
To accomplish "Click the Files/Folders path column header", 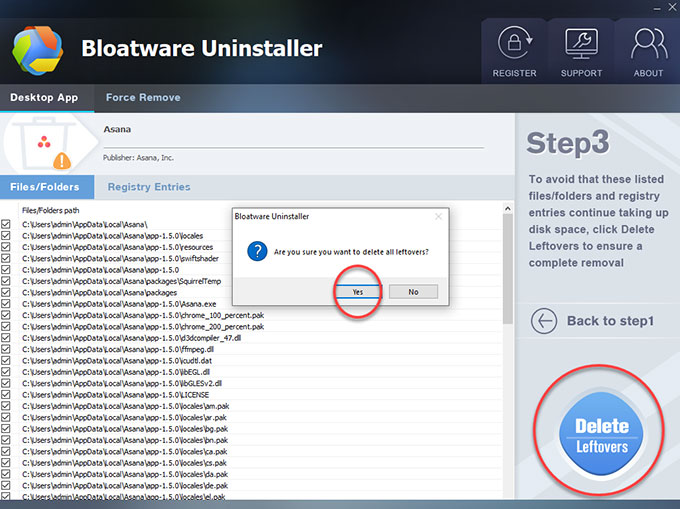I will [x=50, y=211].
